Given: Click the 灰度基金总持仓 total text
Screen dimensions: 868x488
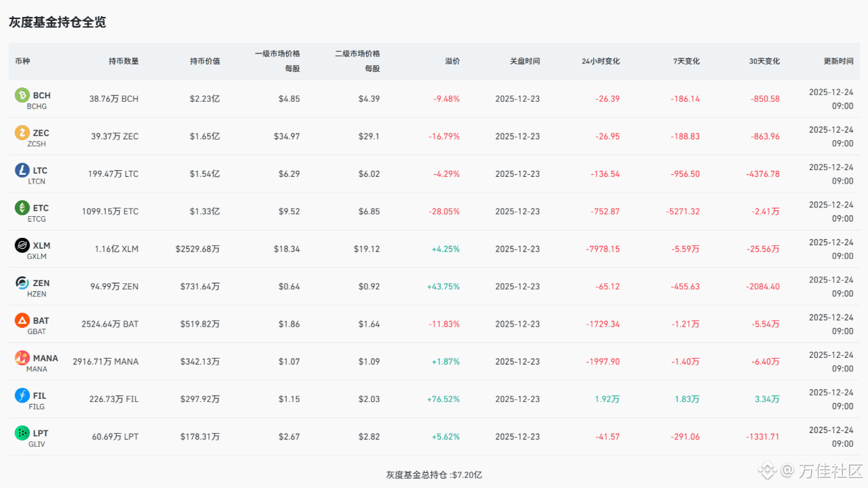Looking at the screenshot, I should click(434, 475).
